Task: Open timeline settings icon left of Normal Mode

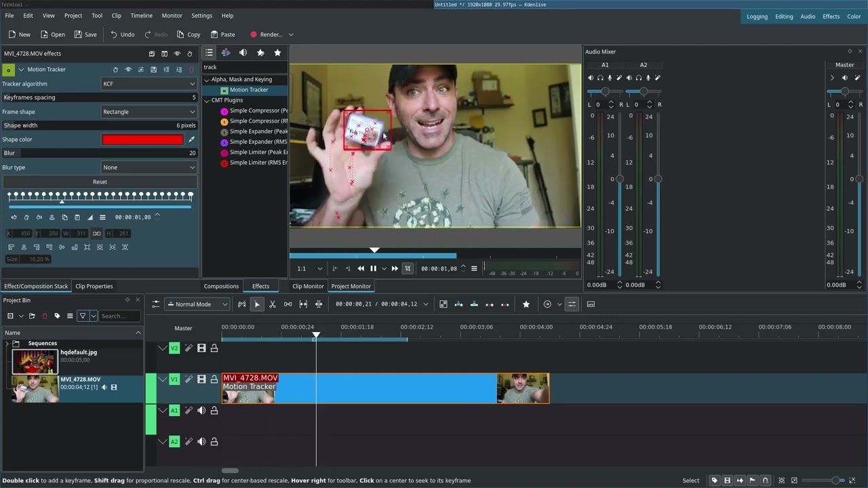Action: click(155, 304)
